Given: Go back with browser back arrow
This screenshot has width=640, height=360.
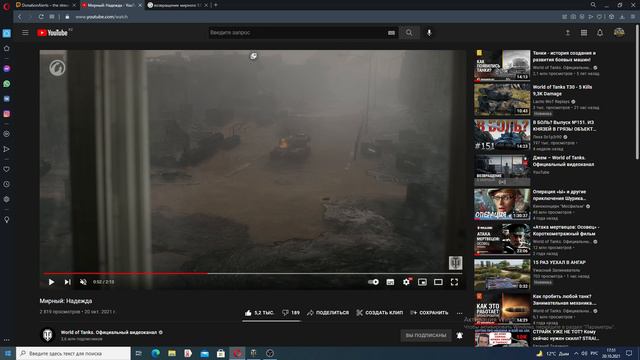Looking at the screenshot, I should (19, 17).
